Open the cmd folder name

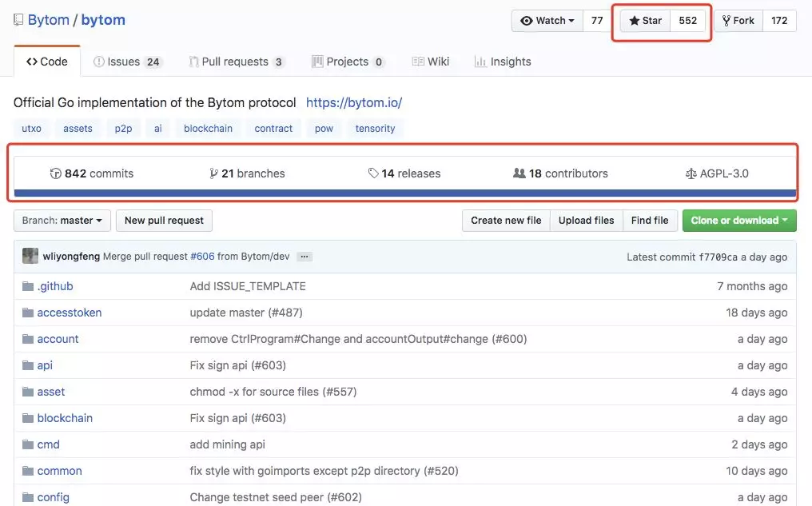point(49,445)
